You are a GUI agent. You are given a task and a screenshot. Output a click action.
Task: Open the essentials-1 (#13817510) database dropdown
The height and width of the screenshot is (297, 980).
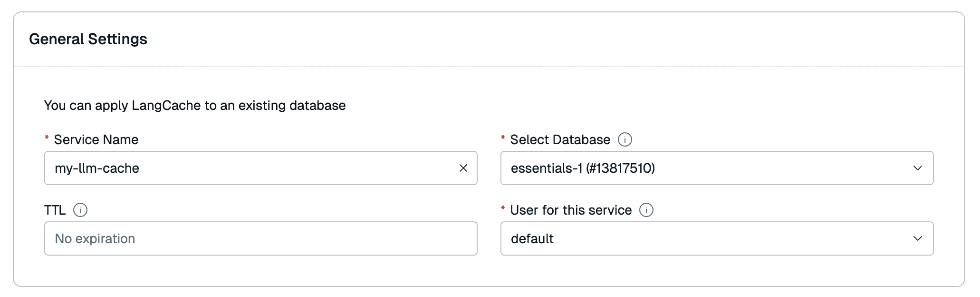tap(703, 168)
